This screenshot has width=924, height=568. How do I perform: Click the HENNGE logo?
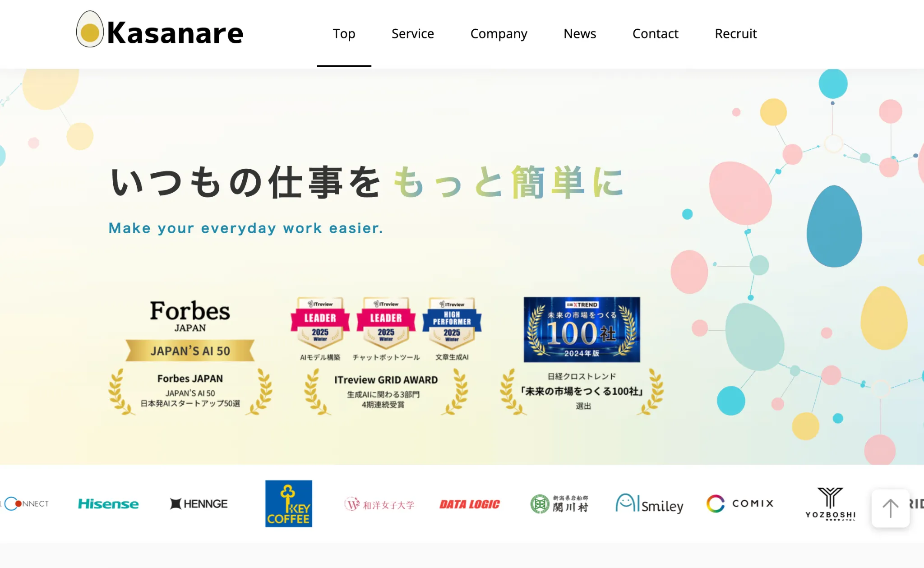(x=199, y=503)
